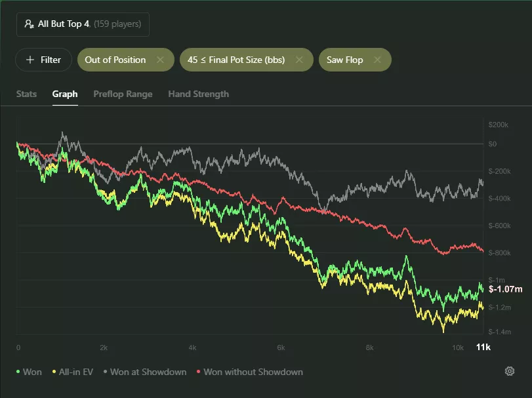
Task: Click the 6k x-axis label
Action: (281, 348)
